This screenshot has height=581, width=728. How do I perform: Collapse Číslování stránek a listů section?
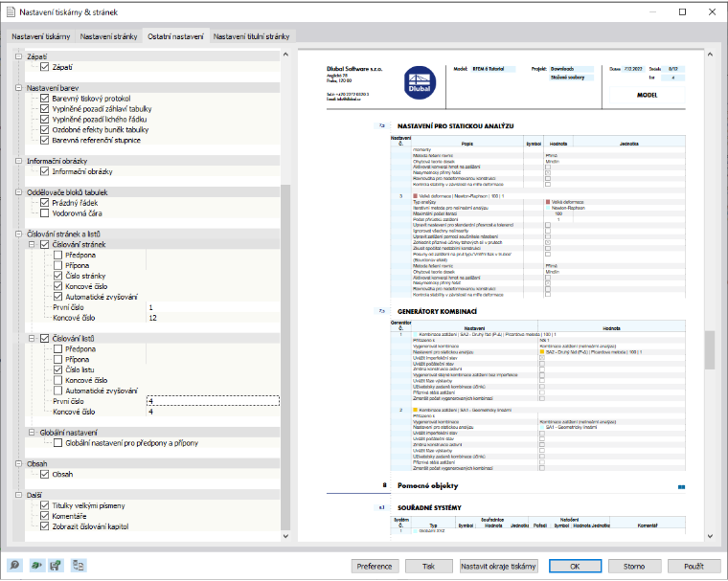click(18, 234)
